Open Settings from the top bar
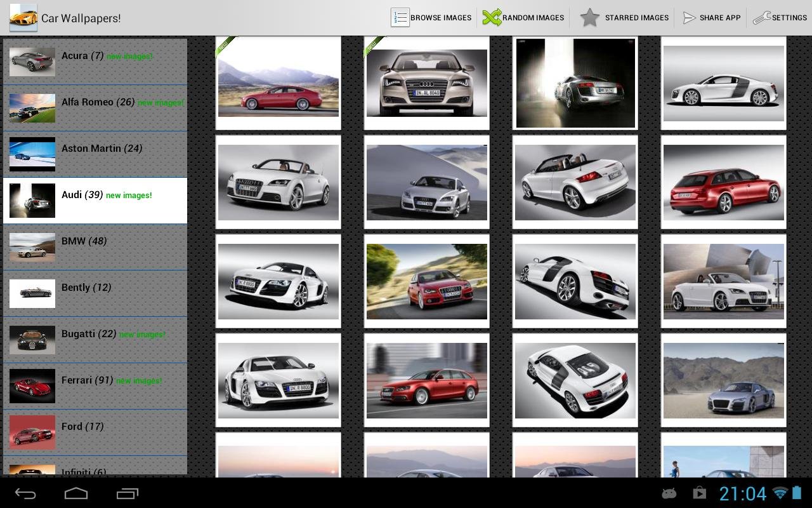812x508 pixels. coord(780,18)
